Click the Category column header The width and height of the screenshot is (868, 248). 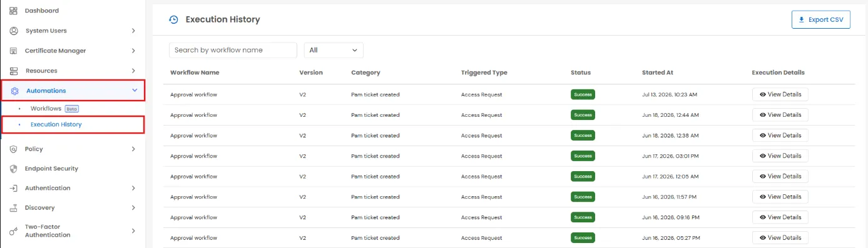[365, 72]
